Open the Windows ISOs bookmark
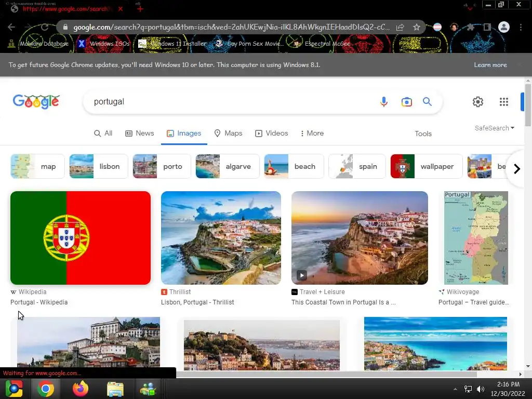The height and width of the screenshot is (399, 532). 104,44
